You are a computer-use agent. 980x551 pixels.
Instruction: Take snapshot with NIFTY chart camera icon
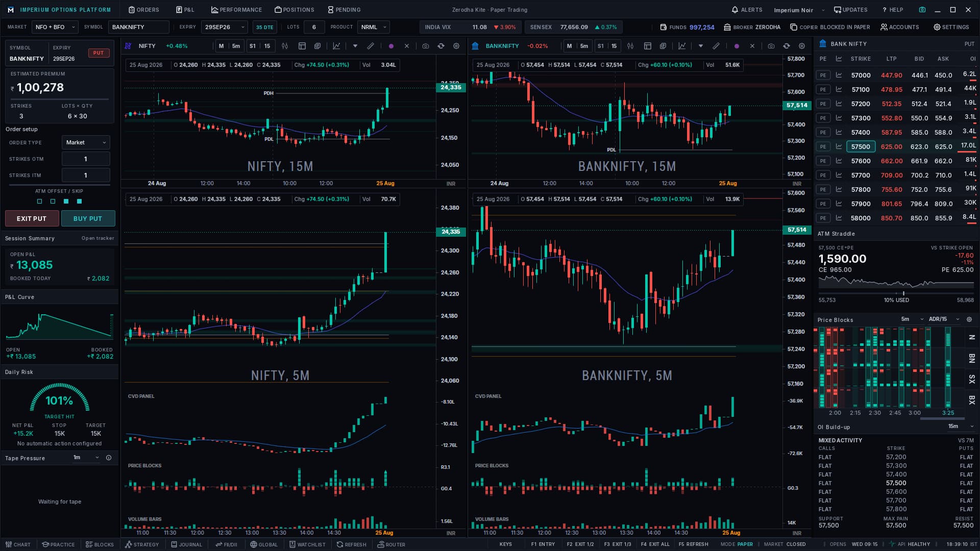426,46
